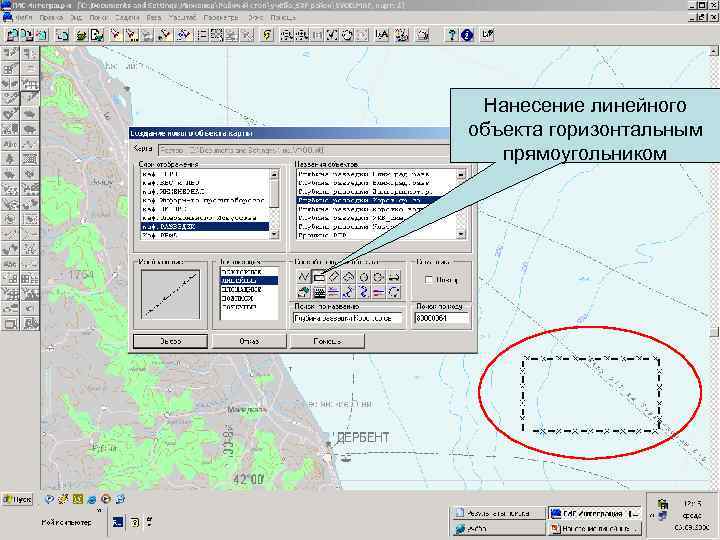Click the blue round toolbar icon
The height and width of the screenshot is (540, 720).
pyautogui.click(x=467, y=35)
